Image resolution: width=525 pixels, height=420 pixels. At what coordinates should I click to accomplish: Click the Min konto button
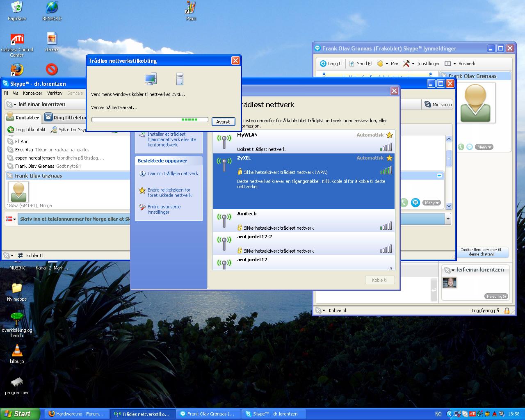(438, 105)
